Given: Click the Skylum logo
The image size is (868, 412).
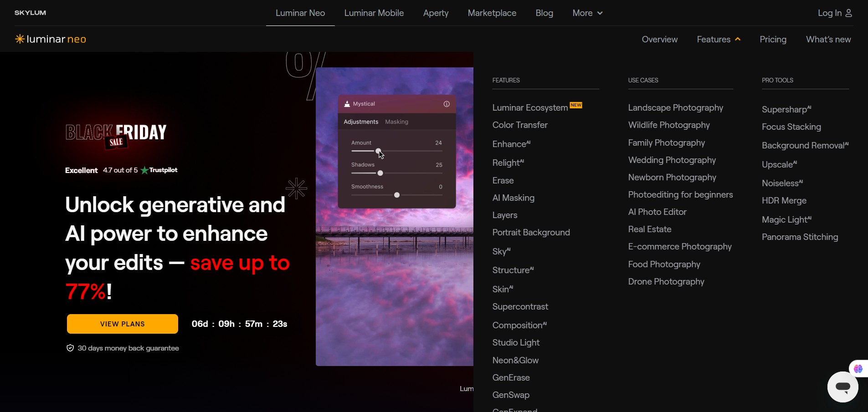Looking at the screenshot, I should point(30,13).
